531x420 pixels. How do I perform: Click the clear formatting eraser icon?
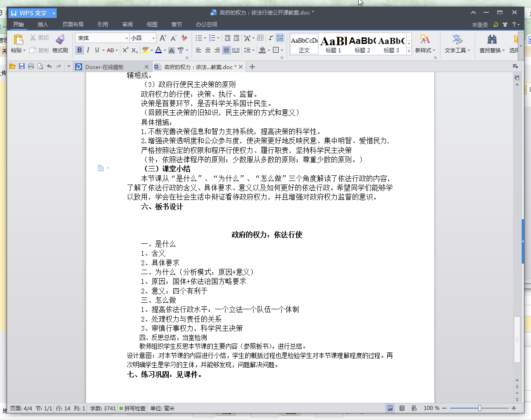185,38
